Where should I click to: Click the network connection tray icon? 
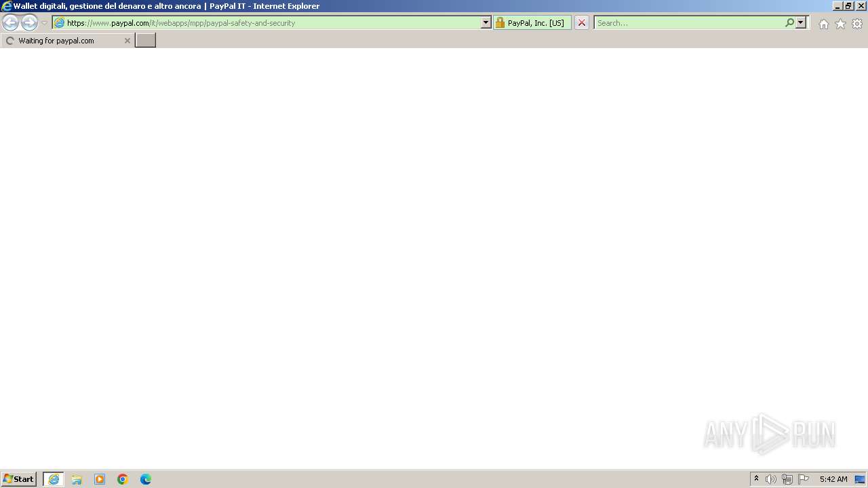[787, 479]
